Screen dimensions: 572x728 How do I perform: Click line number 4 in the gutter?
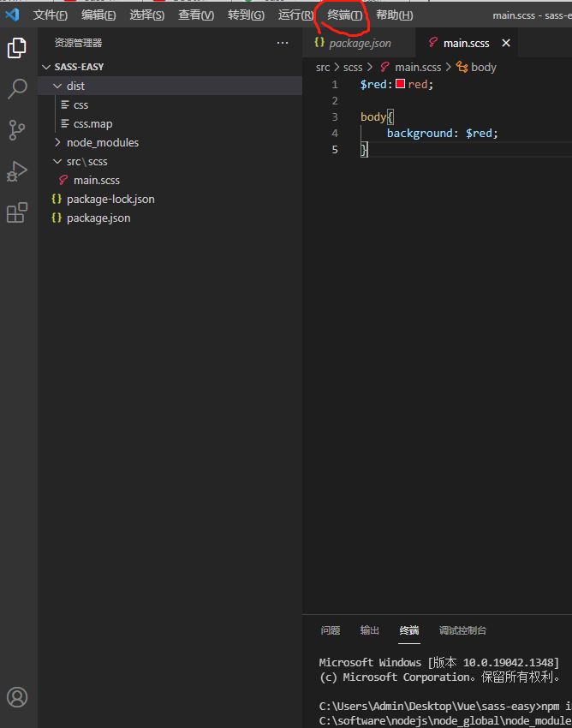click(335, 134)
